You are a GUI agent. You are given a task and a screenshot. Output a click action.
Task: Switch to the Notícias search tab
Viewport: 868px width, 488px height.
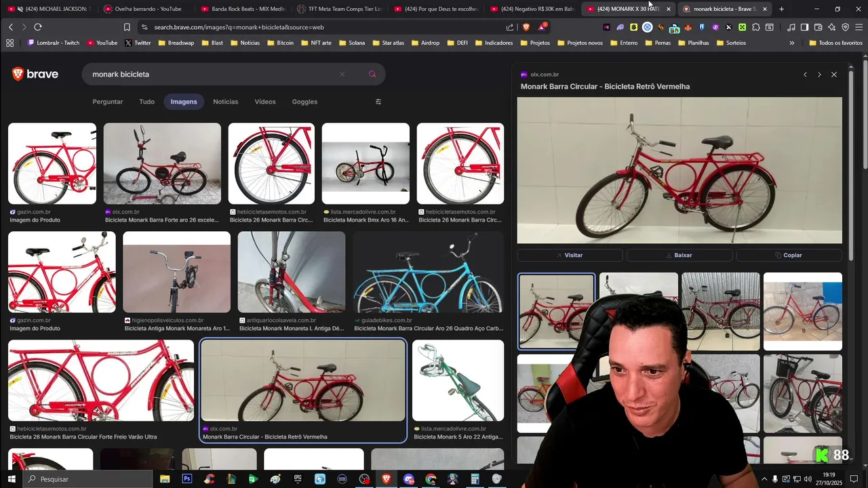click(x=226, y=102)
